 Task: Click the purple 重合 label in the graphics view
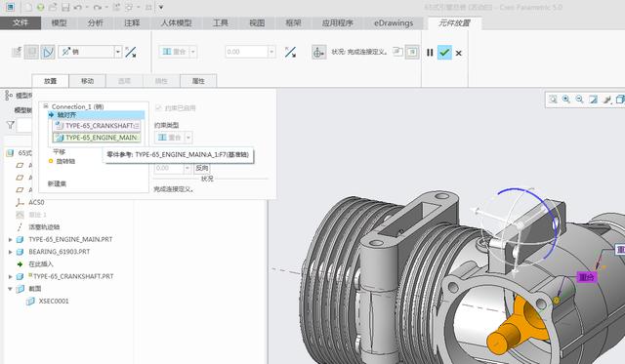click(x=587, y=277)
